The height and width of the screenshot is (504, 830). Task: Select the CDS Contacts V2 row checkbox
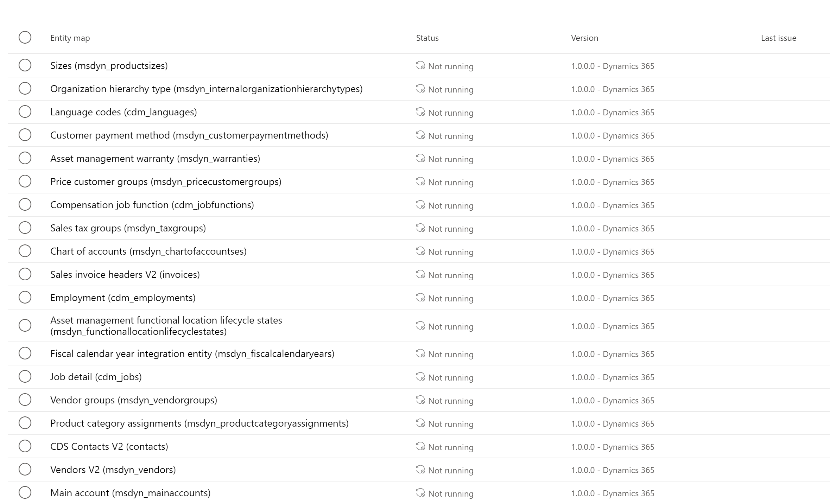pyautogui.click(x=25, y=446)
